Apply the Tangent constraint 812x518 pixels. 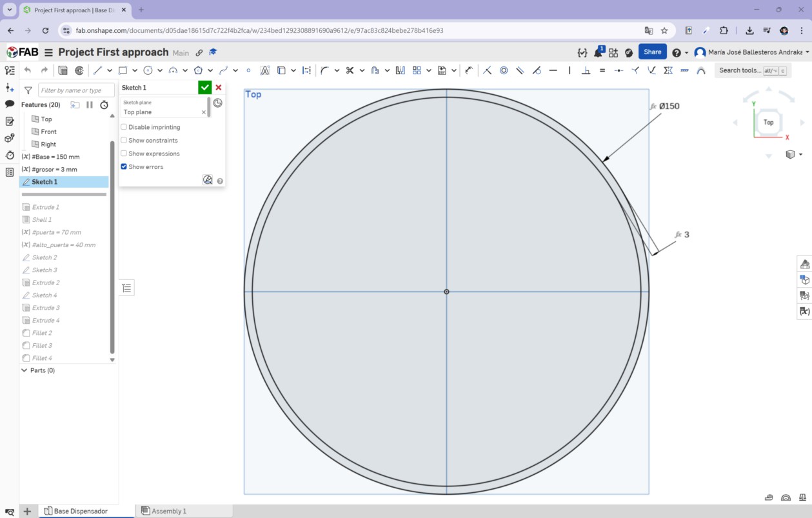(x=537, y=70)
